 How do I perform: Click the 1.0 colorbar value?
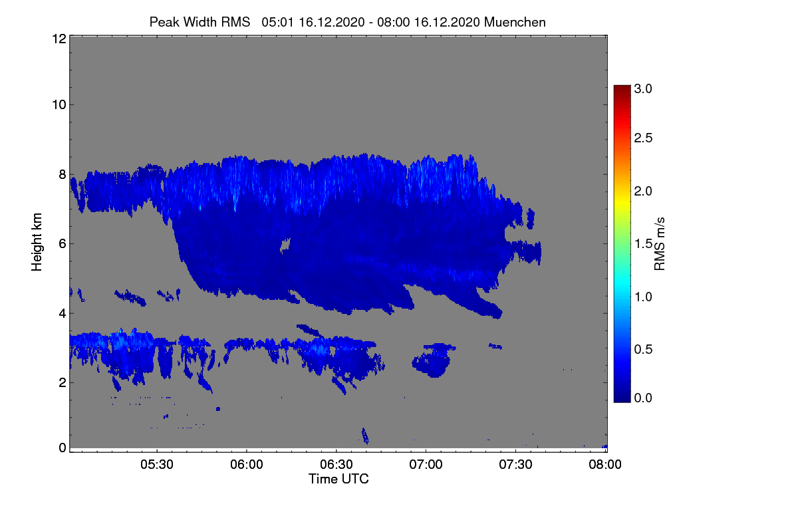[643, 297]
